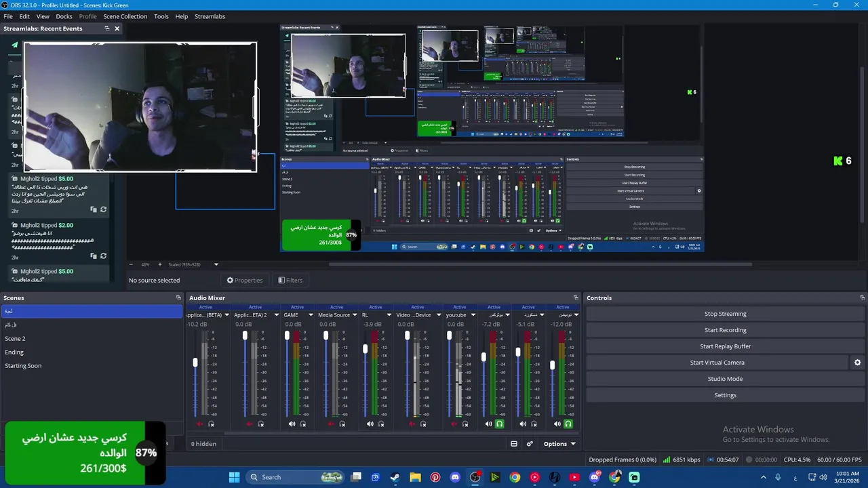Open the Audio Mixer Options dropdown

pyautogui.click(x=559, y=444)
